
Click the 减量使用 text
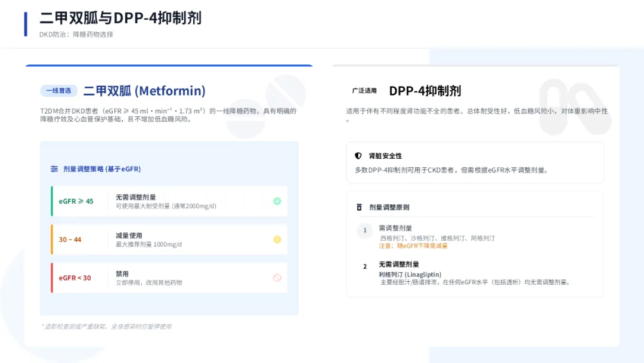129,236
